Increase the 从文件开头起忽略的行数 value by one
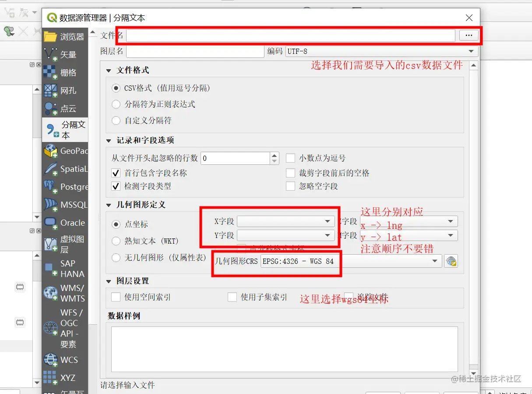532x394 pixels. pos(275,155)
